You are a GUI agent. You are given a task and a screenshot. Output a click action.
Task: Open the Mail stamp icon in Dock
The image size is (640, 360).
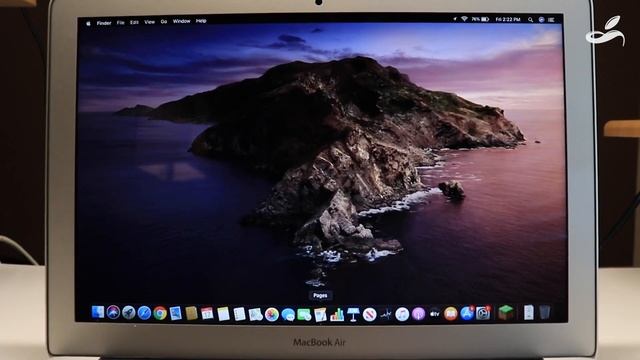coord(176,313)
